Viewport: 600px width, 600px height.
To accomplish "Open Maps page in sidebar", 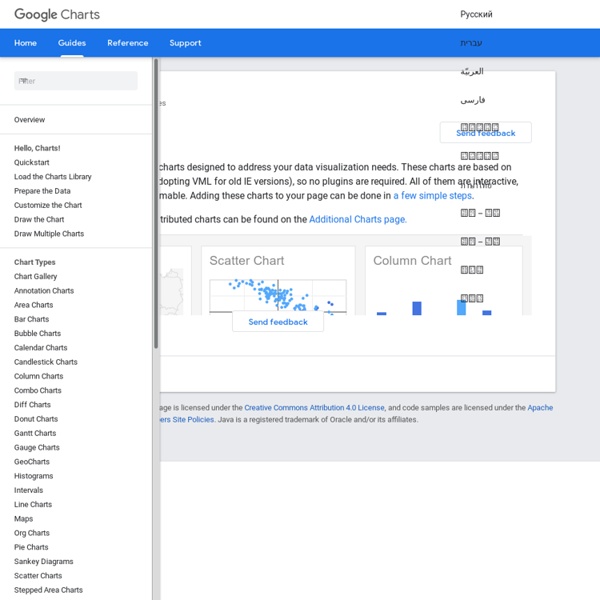I will tap(23, 518).
